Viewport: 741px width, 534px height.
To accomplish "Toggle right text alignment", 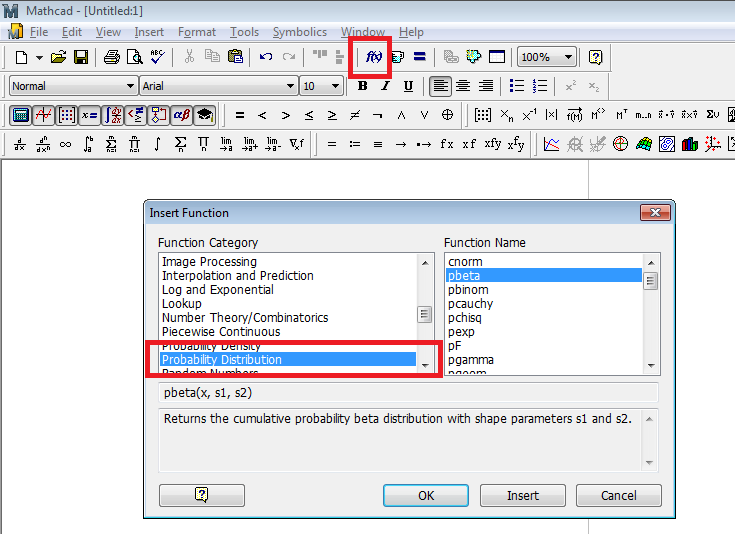I will coord(486,86).
